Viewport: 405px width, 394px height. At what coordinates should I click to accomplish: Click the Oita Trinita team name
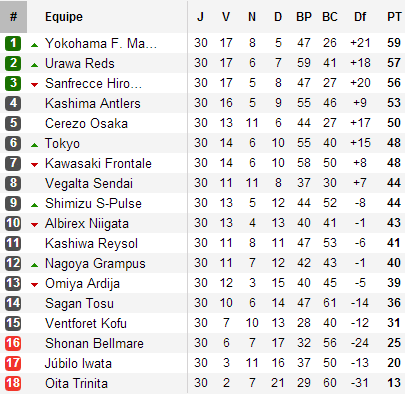click(76, 383)
